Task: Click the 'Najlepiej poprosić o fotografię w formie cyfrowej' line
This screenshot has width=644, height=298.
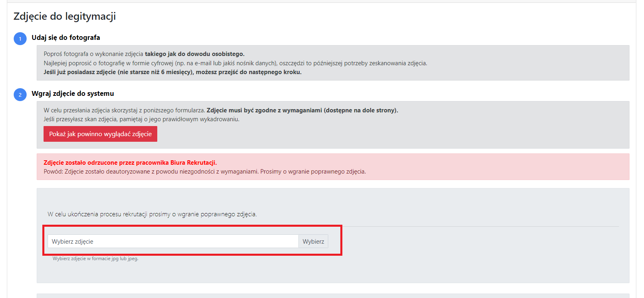Action: pyautogui.click(x=236, y=63)
